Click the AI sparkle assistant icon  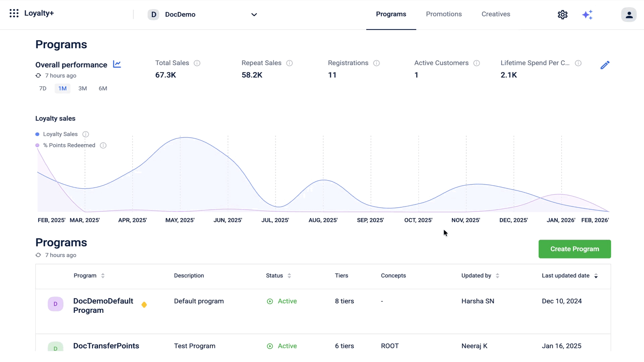point(587,15)
